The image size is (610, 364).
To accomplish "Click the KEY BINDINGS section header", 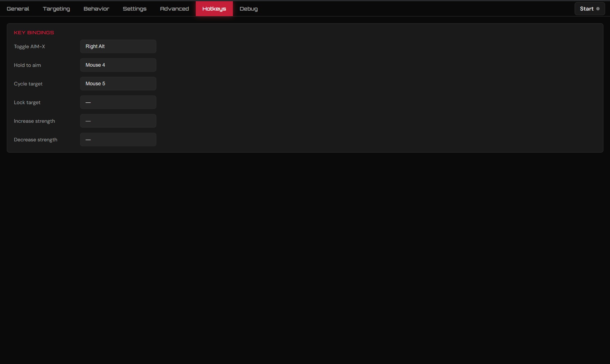I will pos(34,32).
